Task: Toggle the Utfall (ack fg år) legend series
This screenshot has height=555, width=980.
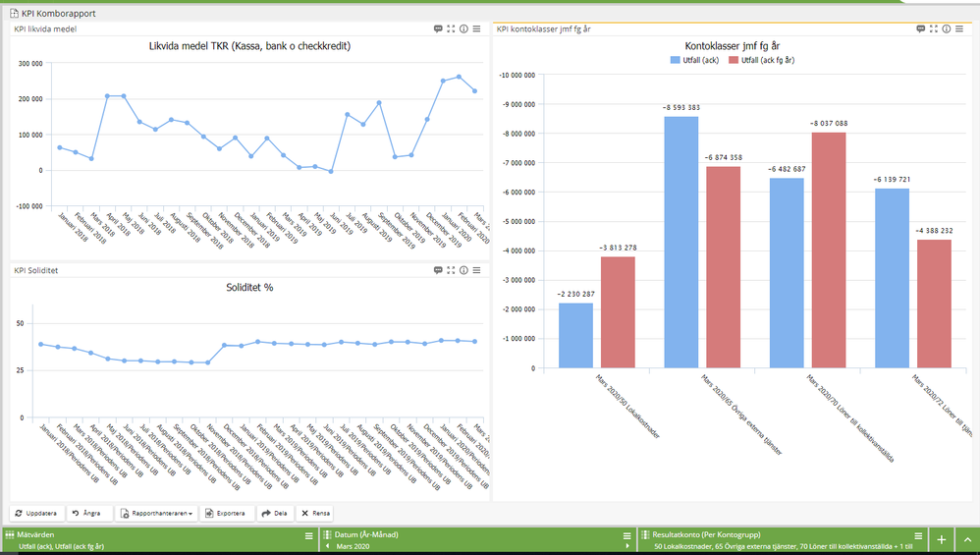Action: pyautogui.click(x=762, y=60)
